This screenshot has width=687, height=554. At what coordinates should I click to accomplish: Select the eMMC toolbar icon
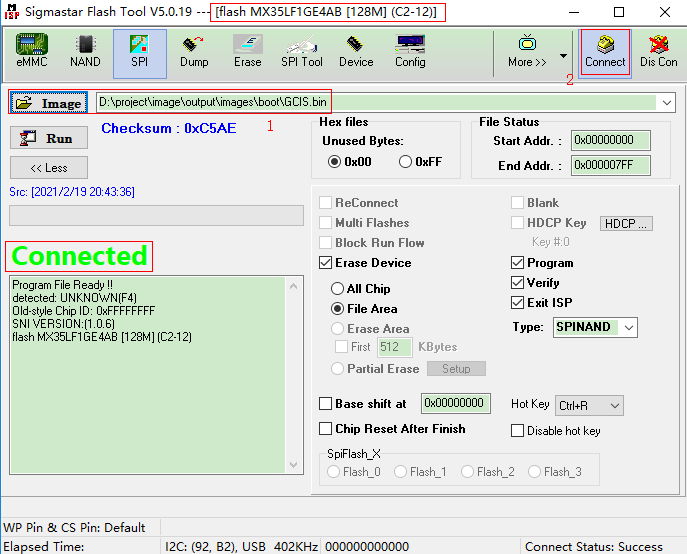32,51
